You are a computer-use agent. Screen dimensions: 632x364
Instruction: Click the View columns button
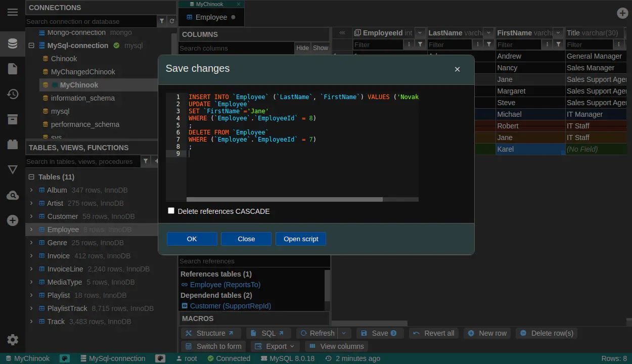pos(336,346)
